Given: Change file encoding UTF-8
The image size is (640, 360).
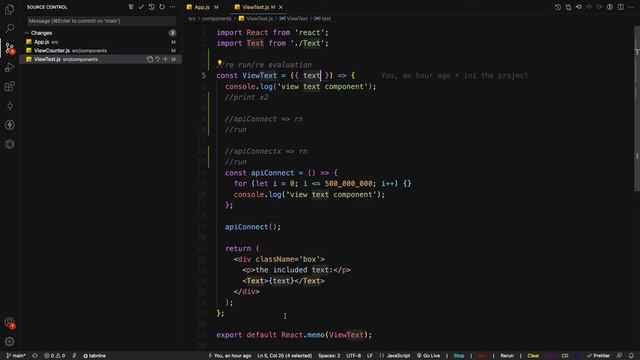Looking at the screenshot, I should click(353, 356).
